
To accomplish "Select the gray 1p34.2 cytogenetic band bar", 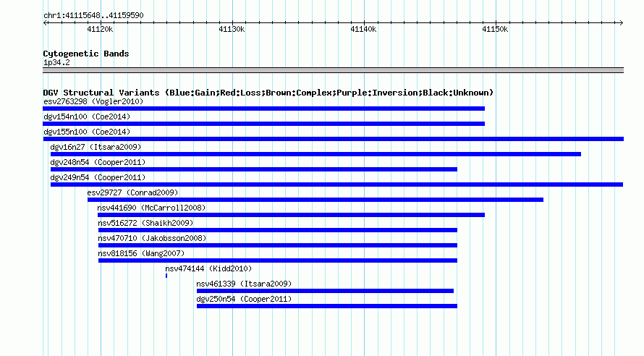I will click(333, 70).
